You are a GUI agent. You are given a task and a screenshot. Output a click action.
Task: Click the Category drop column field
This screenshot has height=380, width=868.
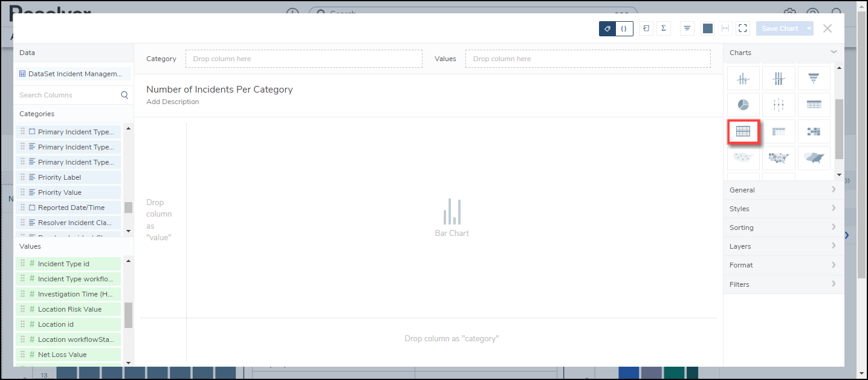coord(304,59)
